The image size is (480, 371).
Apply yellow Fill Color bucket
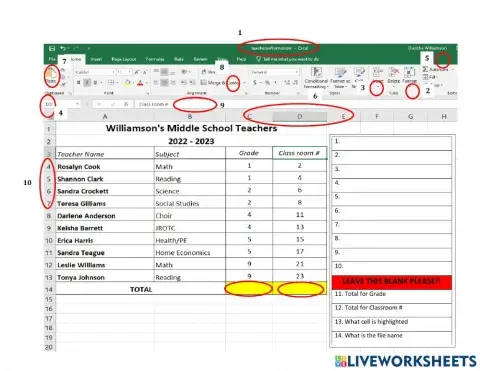click(127, 83)
